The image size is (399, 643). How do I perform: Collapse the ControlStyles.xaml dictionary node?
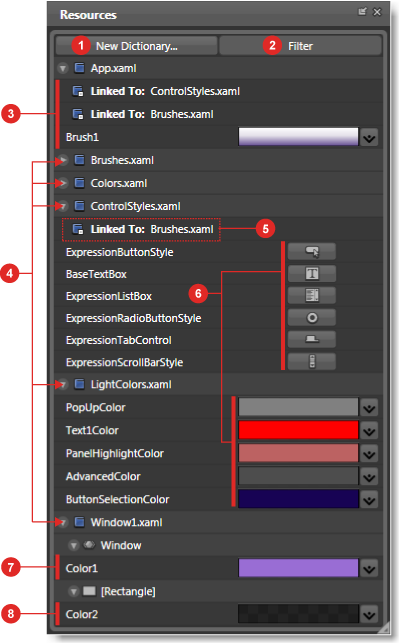point(63,206)
